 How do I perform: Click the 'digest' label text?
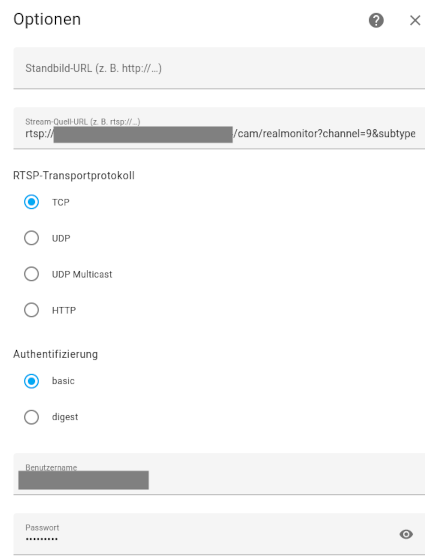65,417
